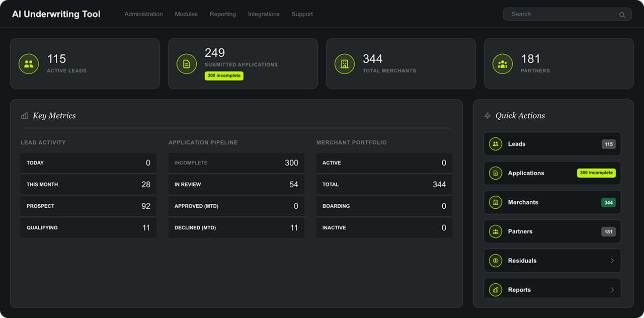This screenshot has height=318, width=644.
Task: Click the ACTIVE row in Merchant Portfolio
Action: pos(384,163)
